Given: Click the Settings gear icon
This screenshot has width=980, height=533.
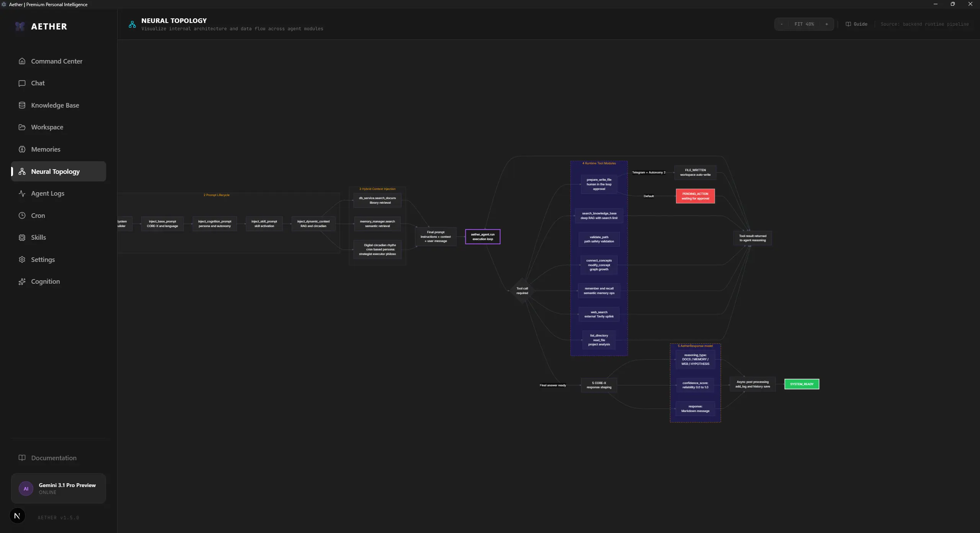Looking at the screenshot, I should [x=22, y=260].
